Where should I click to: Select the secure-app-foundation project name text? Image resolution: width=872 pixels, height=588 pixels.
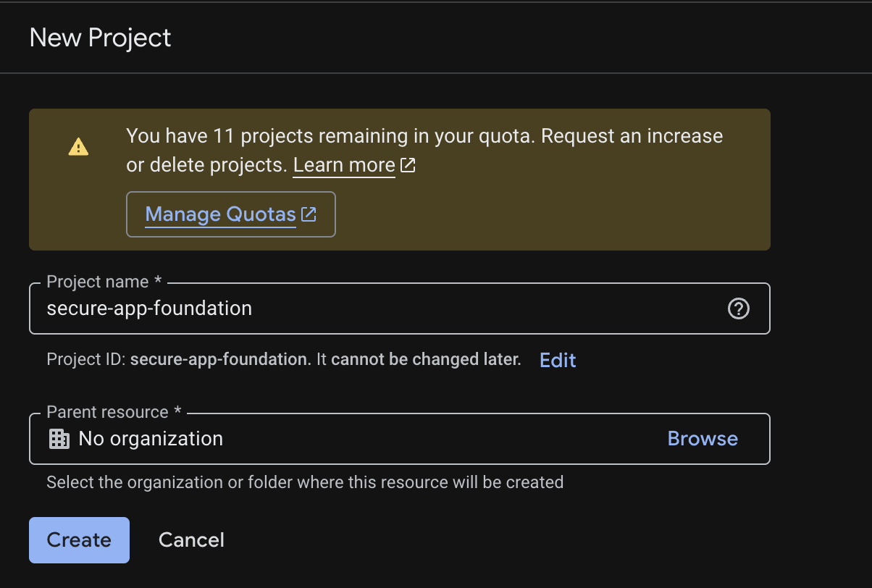148,308
